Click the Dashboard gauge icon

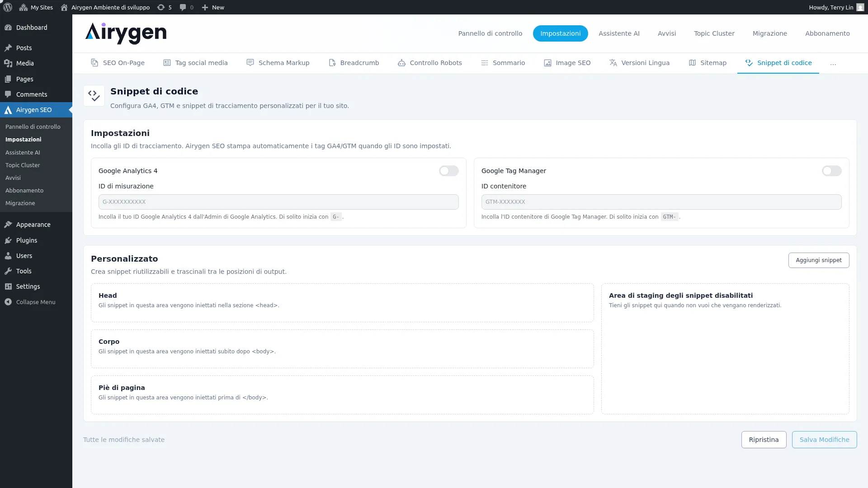(8, 28)
